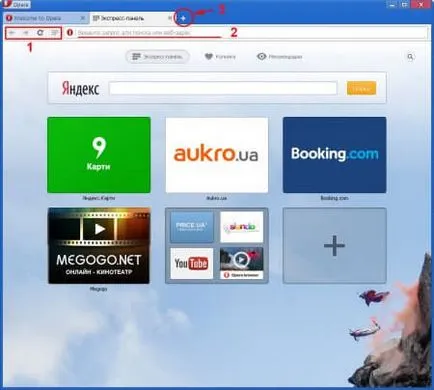Viewport: 434px width, 390px height.
Task: Open the heart Stash section
Action: tap(220, 57)
